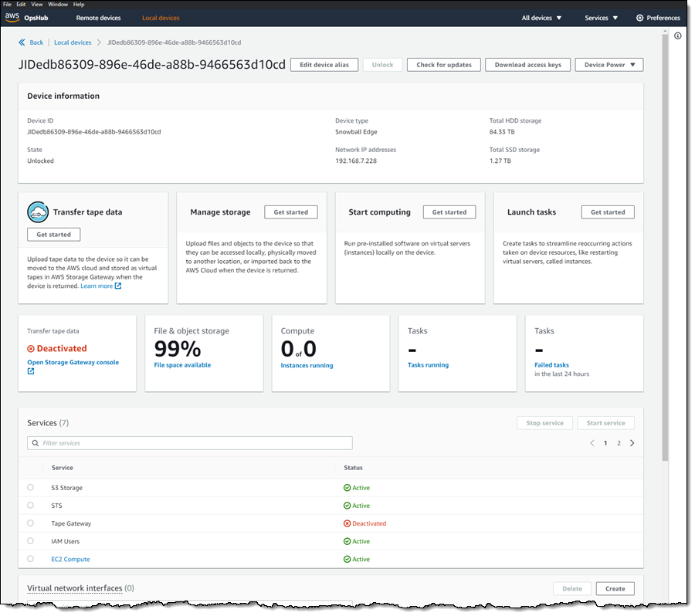Select the STS radio button
This screenshot has height=616, width=695.
[x=31, y=505]
